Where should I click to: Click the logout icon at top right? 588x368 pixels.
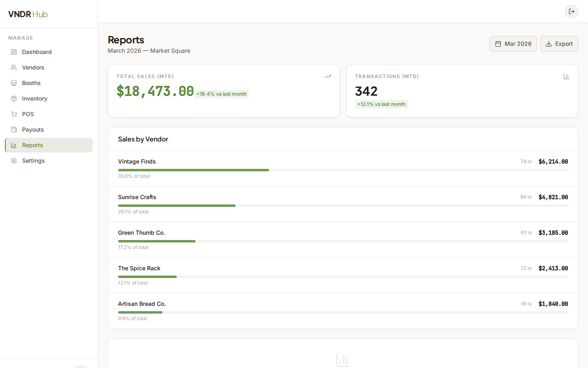[571, 11]
